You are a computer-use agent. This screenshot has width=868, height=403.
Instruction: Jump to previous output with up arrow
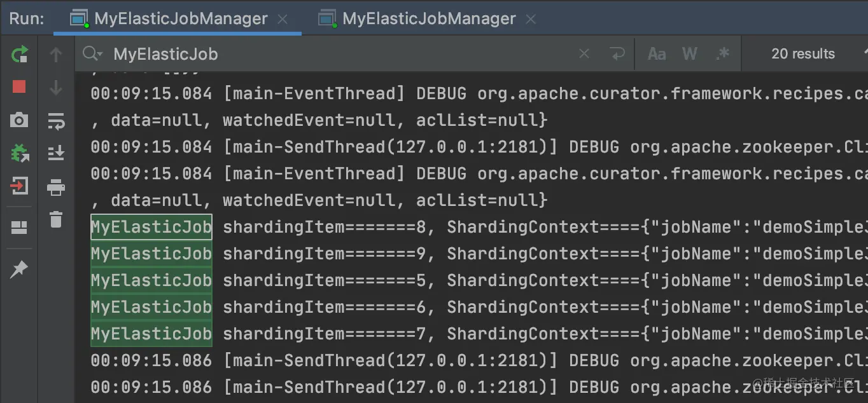click(x=56, y=55)
